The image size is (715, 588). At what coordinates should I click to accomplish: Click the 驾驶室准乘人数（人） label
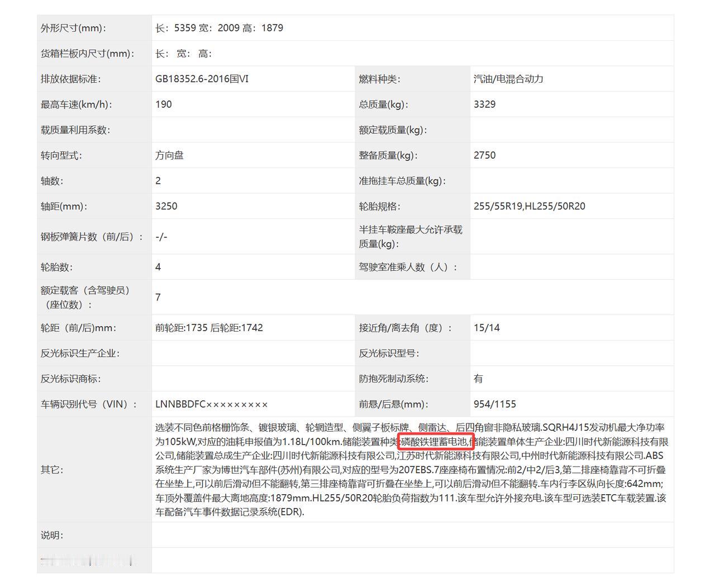(408, 267)
